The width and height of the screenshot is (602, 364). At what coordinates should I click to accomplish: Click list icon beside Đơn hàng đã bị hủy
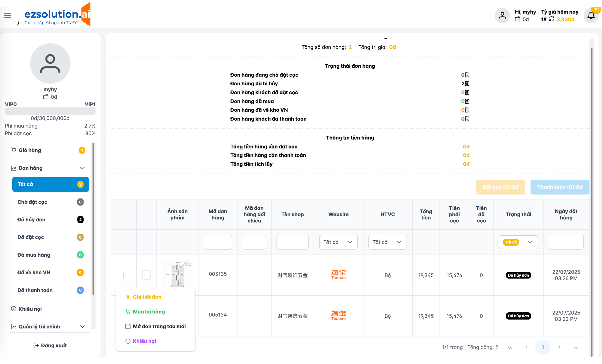point(467,84)
